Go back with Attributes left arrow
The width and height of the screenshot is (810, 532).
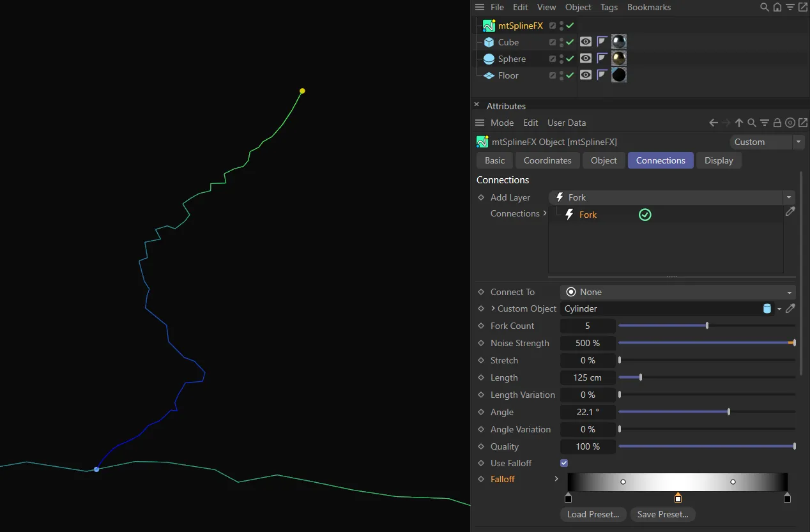click(714, 123)
